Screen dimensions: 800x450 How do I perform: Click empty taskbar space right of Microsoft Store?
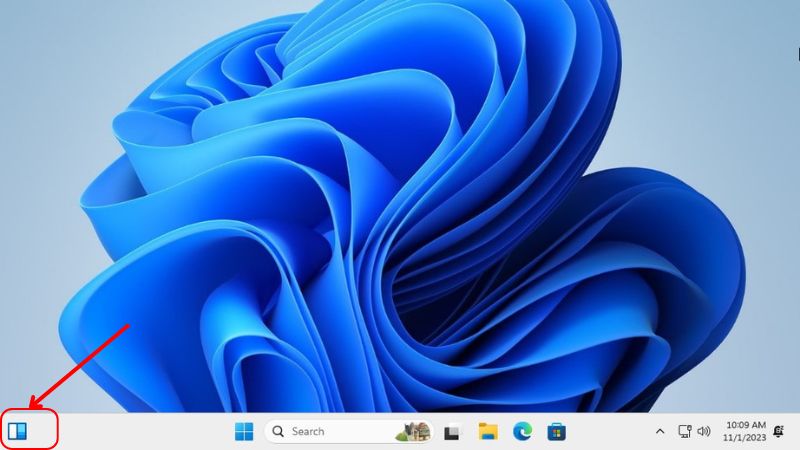click(610, 431)
